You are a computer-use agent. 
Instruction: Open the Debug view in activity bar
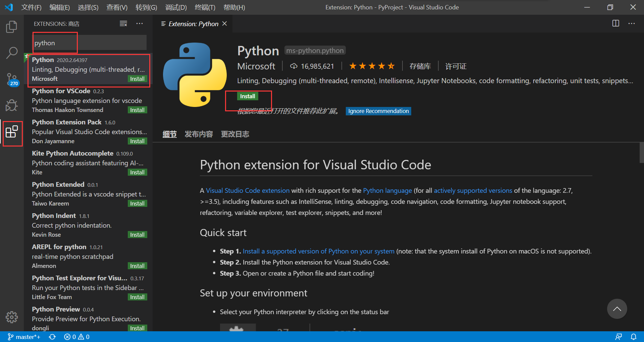(12, 105)
